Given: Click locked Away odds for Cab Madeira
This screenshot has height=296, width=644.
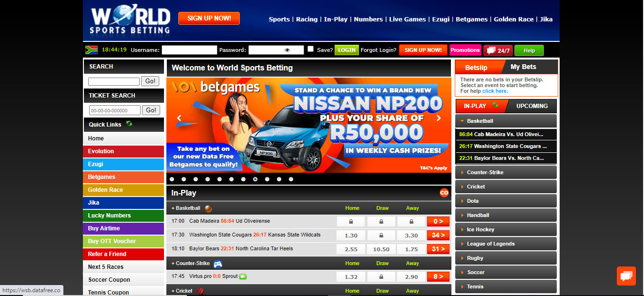Looking at the screenshot, I should 411,222.
